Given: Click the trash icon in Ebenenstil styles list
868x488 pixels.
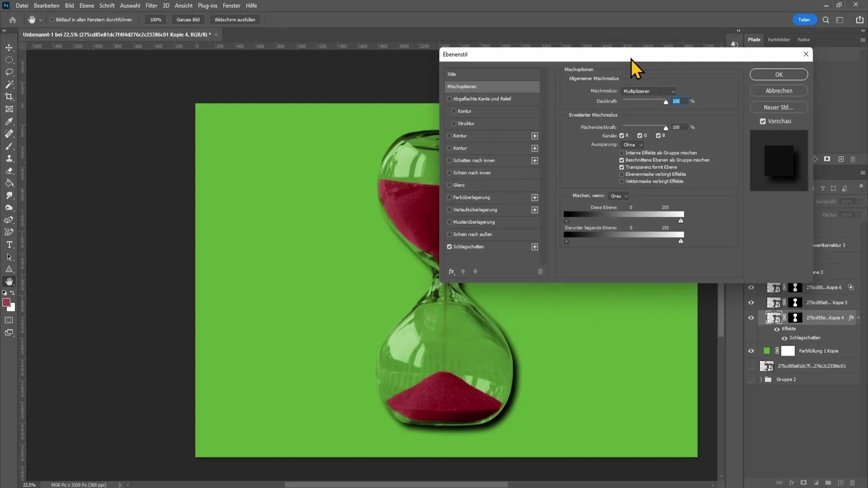Looking at the screenshot, I should click(540, 272).
